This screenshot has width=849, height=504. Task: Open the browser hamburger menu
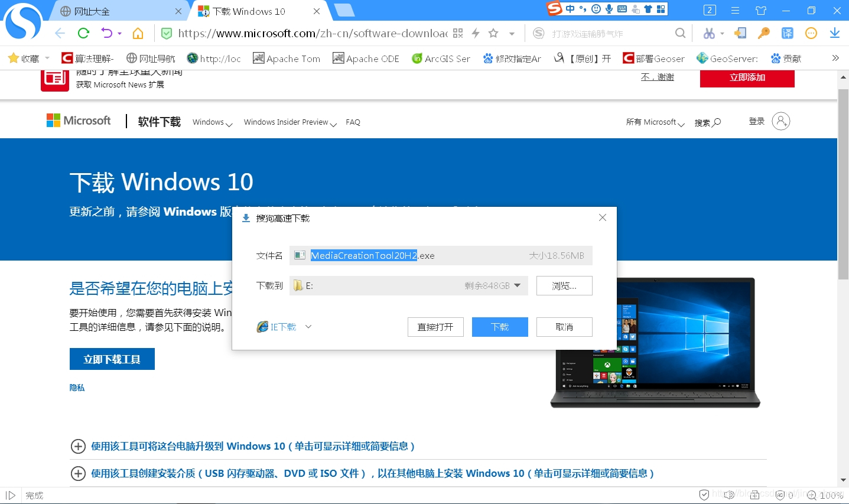click(736, 10)
